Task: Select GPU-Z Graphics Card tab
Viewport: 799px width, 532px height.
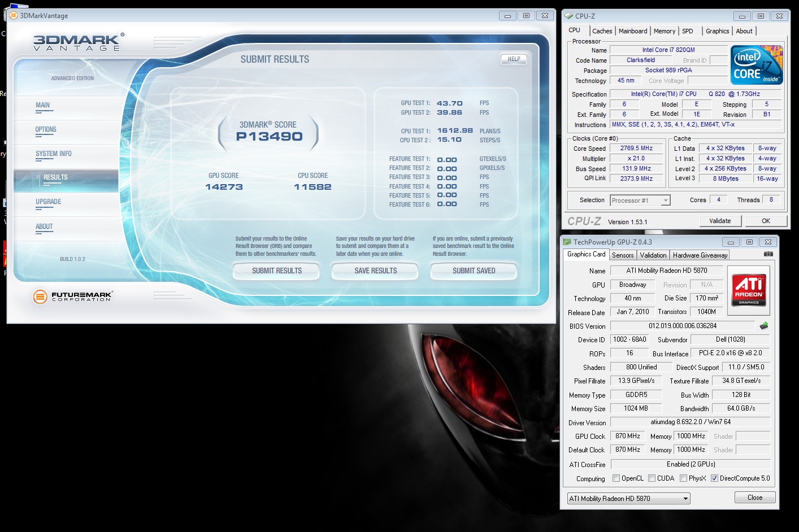Action: coord(587,254)
